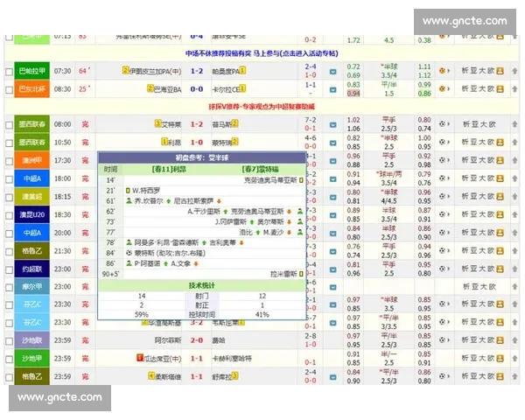Viewport: 525px width, 420px height.
Task: Click the blue data icon in the 澳昆U20 row
Action: [332, 215]
